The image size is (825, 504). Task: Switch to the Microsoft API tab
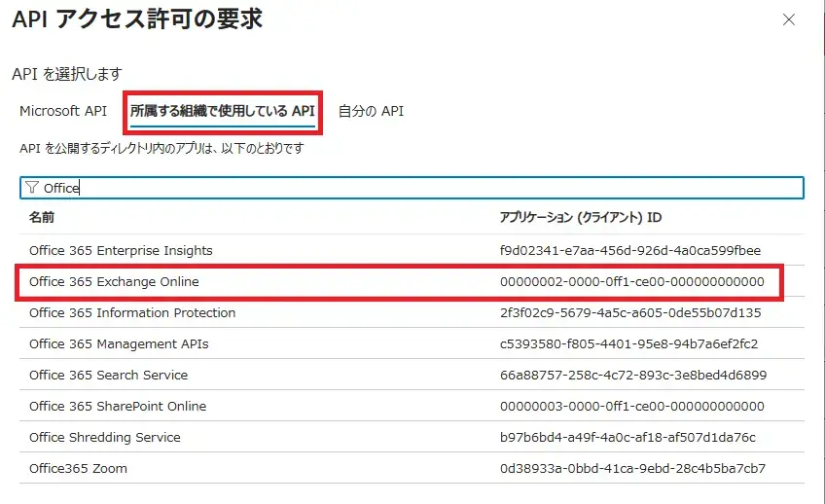(x=63, y=111)
